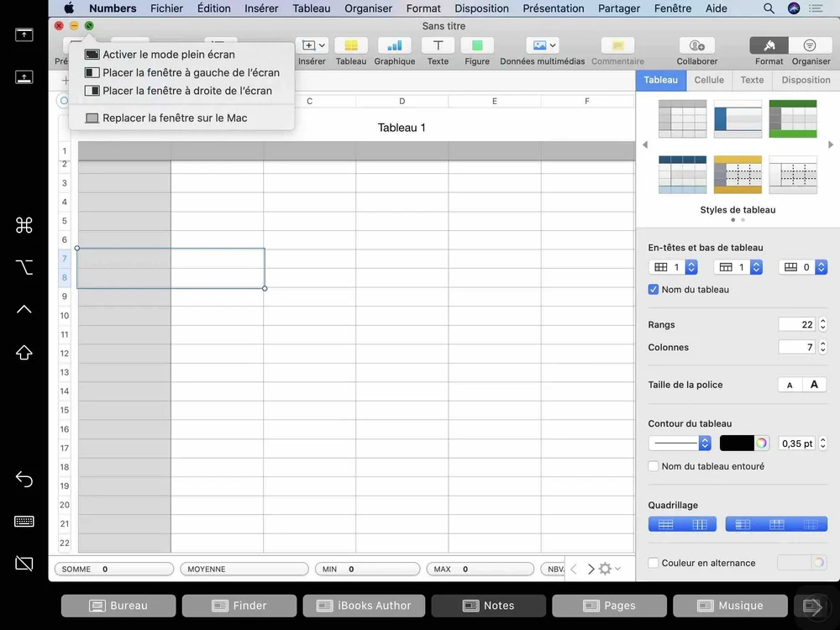
Task: Tap the Sidecar undo arrow
Action: (24, 479)
